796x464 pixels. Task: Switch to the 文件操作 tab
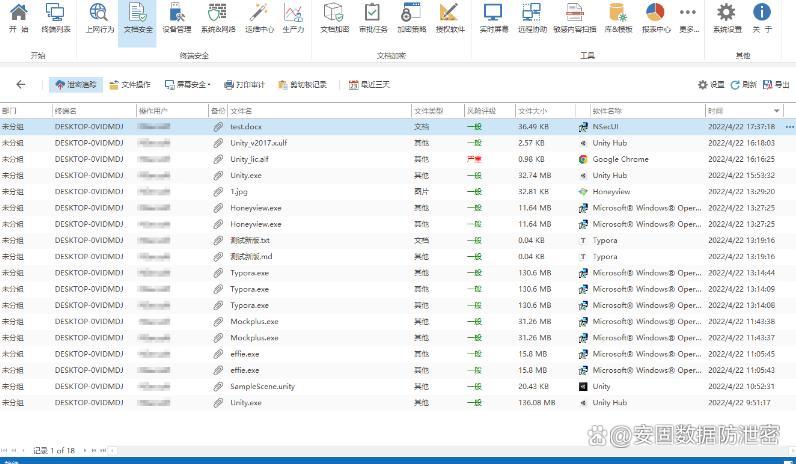130,85
